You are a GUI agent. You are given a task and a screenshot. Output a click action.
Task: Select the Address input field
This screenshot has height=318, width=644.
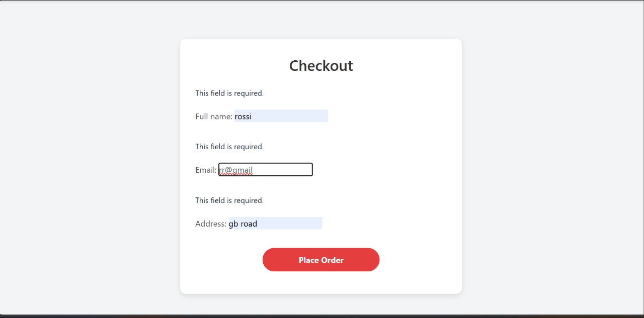(275, 224)
